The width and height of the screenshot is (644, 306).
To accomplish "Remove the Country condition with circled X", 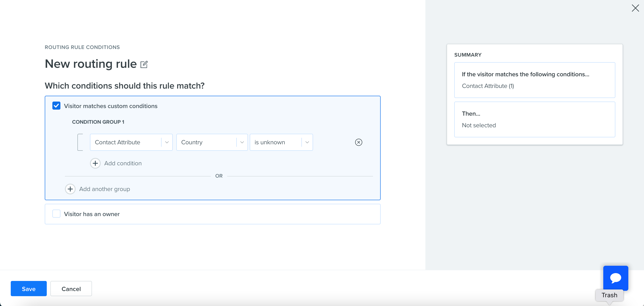I will tap(358, 142).
